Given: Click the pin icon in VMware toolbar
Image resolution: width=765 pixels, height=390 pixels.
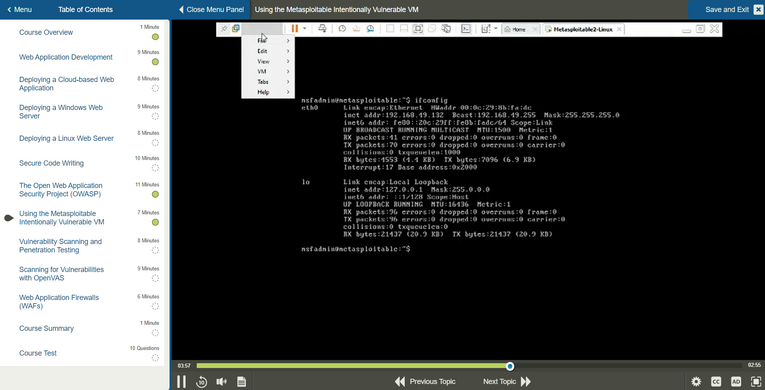Looking at the screenshot, I should point(224,29).
